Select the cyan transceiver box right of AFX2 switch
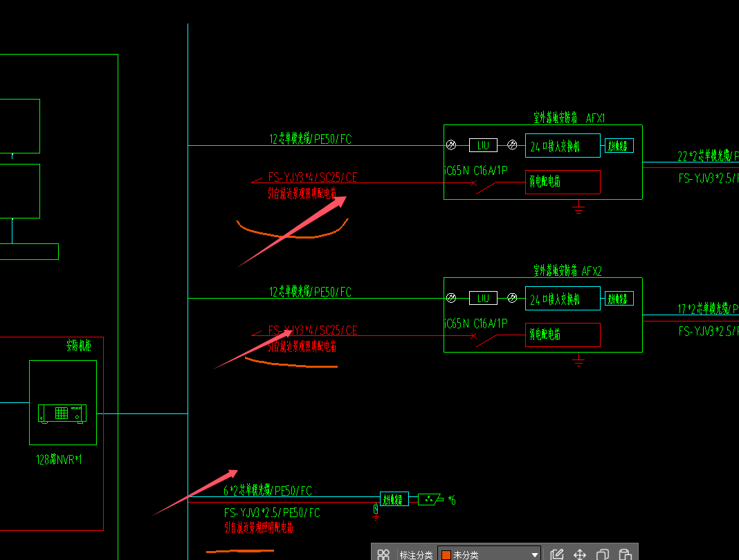739x560 pixels. [x=619, y=299]
